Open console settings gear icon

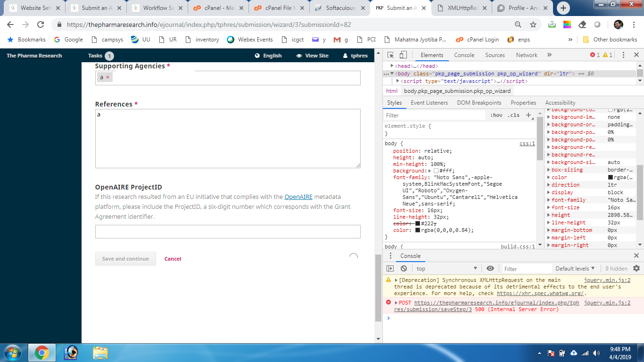[x=636, y=268]
